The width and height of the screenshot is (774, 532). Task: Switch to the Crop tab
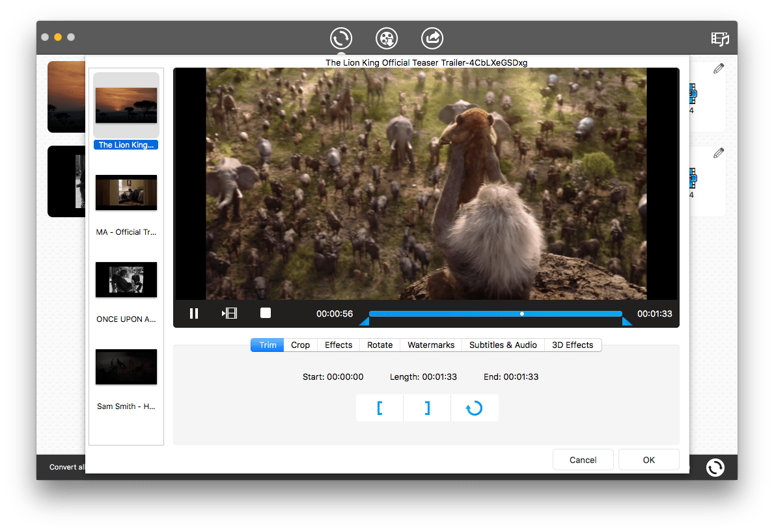coord(300,345)
